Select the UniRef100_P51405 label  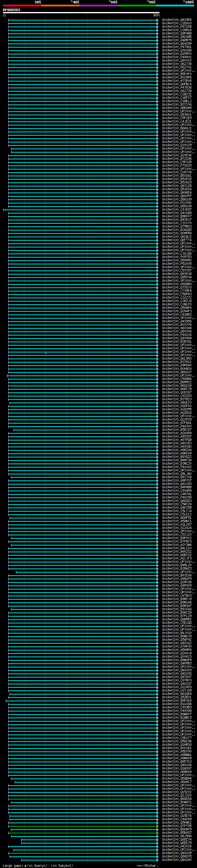[x=177, y=264]
